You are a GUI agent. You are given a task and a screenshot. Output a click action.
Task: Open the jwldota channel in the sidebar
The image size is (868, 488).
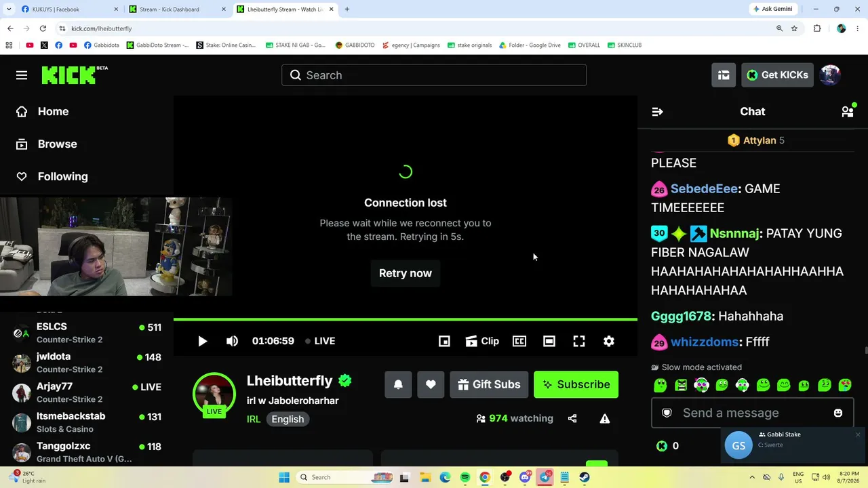coord(87,363)
